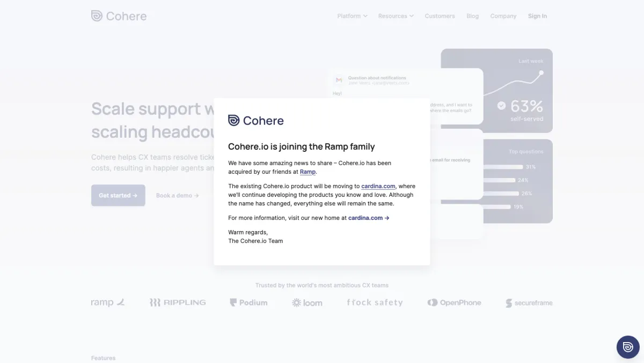Click the 19% top question bar
This screenshot has height=363, width=644.
(x=497, y=207)
